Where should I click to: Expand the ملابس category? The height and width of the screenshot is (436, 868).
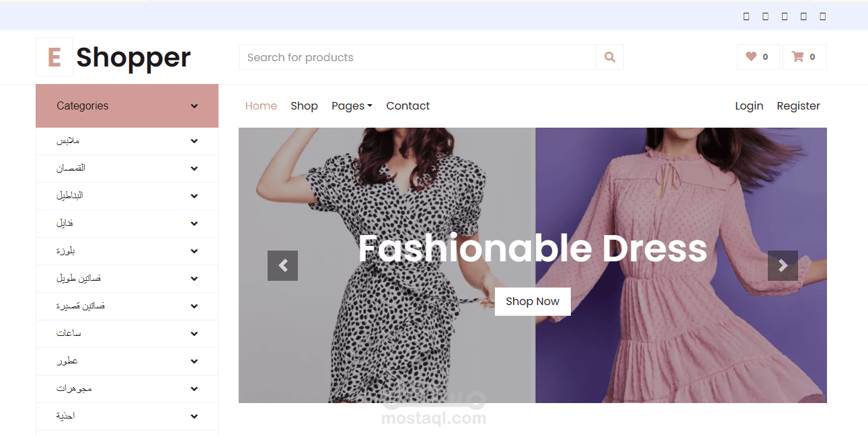(x=194, y=141)
